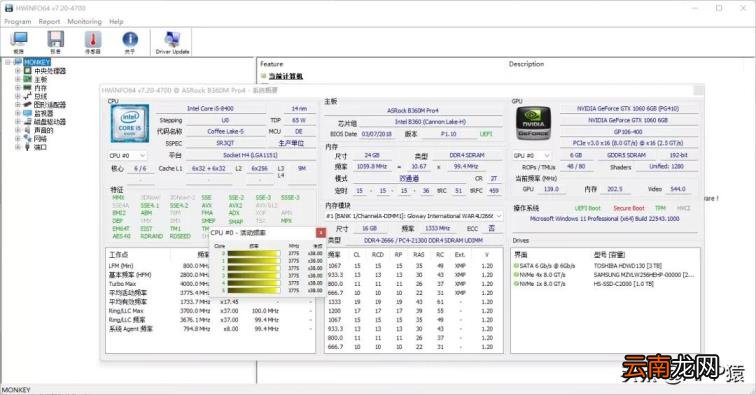Click the GP106-400 GPU chip field
The image size is (756, 395).
628,131
